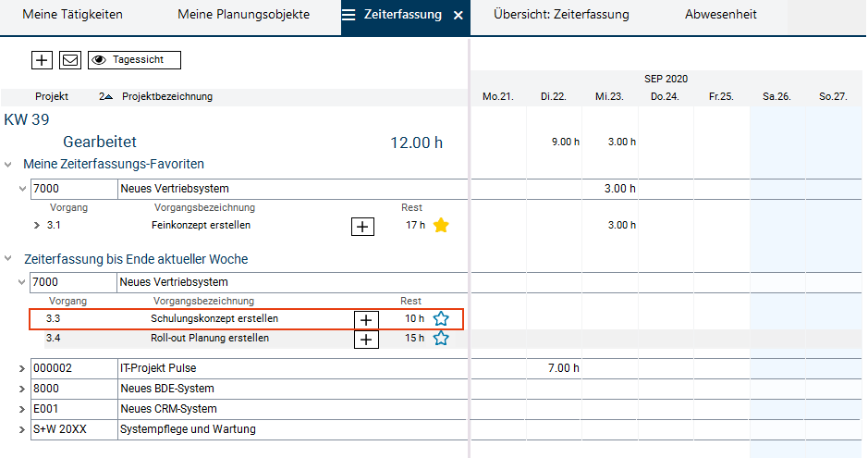Collapse project 7000 in current week section
This screenshot has width=868, height=458.
pyautogui.click(x=21, y=282)
